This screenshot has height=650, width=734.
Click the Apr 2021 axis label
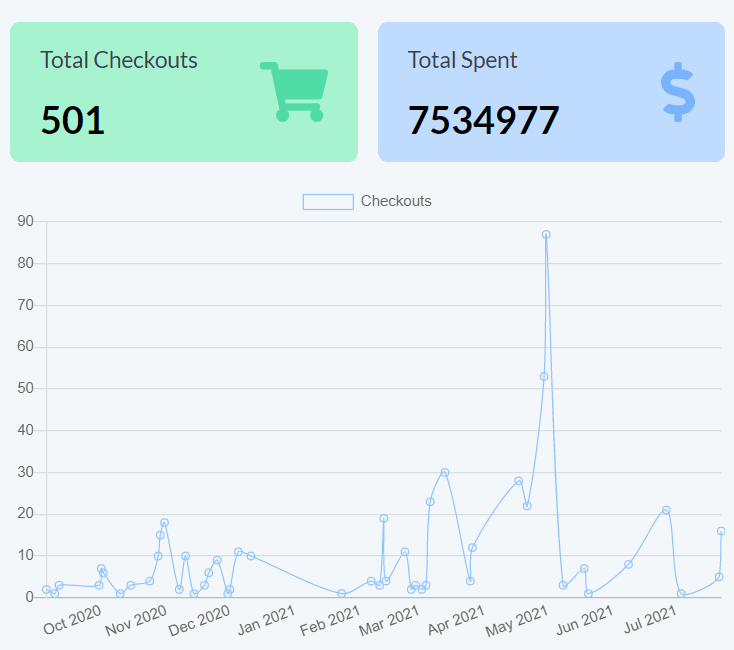(456, 620)
